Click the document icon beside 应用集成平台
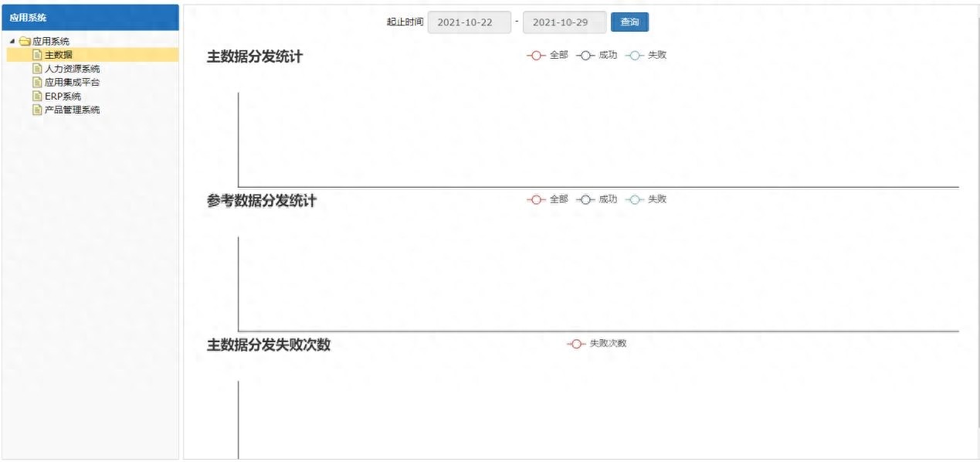 click(x=37, y=82)
